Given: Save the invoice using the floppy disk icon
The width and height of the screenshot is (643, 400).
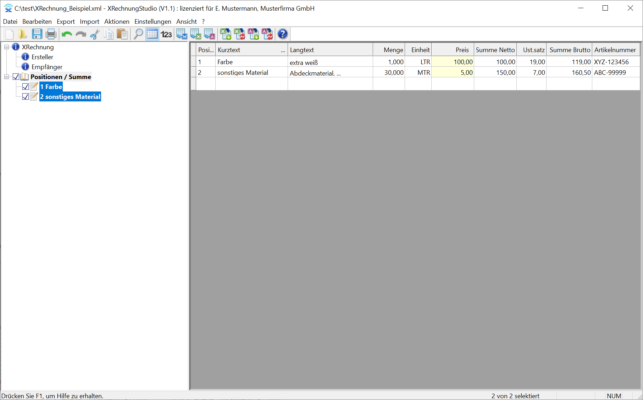Looking at the screenshot, I should pos(37,34).
